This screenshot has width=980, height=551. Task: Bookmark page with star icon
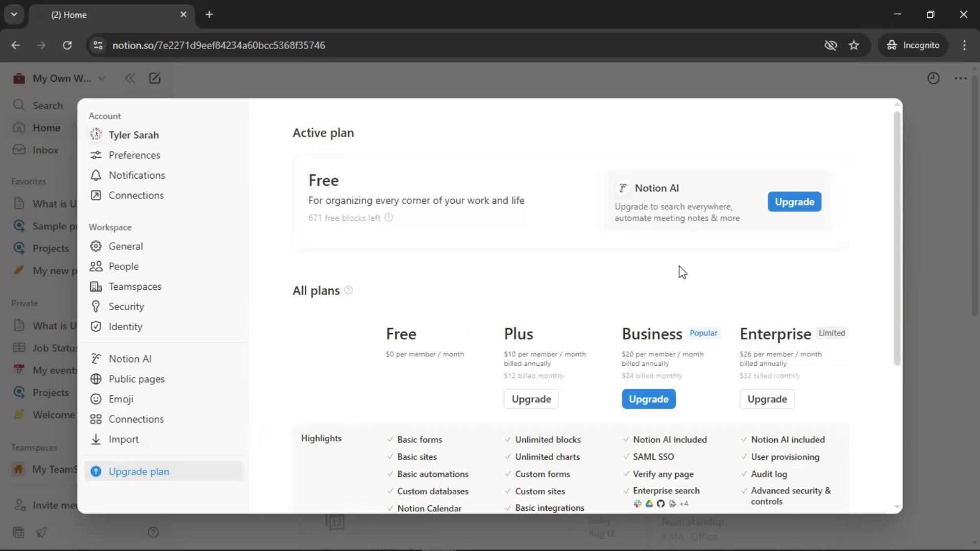pyautogui.click(x=854, y=45)
